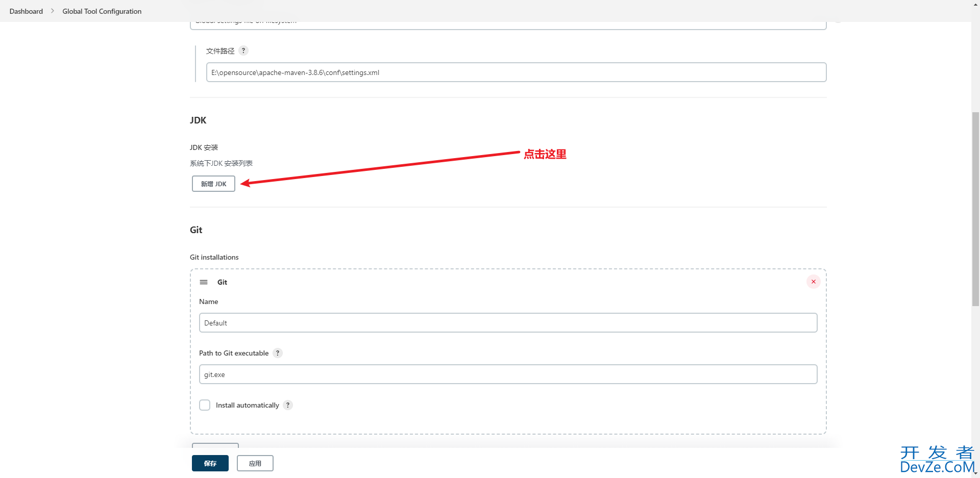This screenshot has height=478, width=980.
Task: Click help icon next to 文件路径
Action: 243,51
